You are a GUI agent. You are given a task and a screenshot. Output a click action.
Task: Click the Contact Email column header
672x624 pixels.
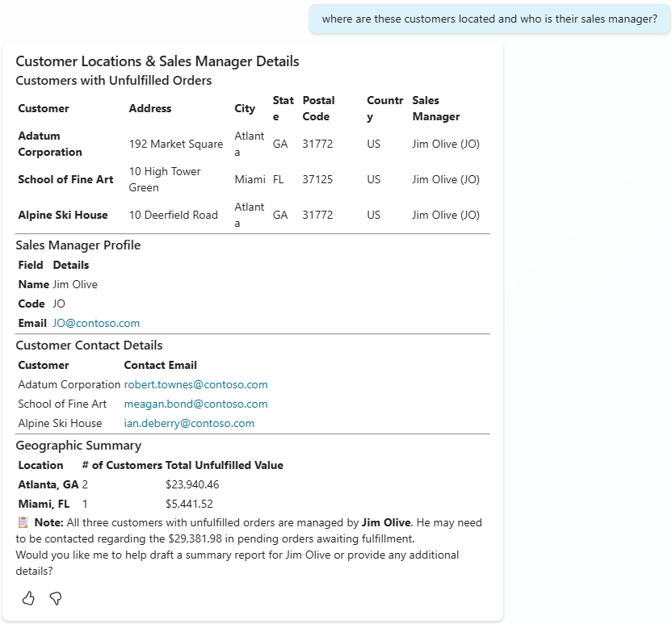pyautogui.click(x=160, y=365)
